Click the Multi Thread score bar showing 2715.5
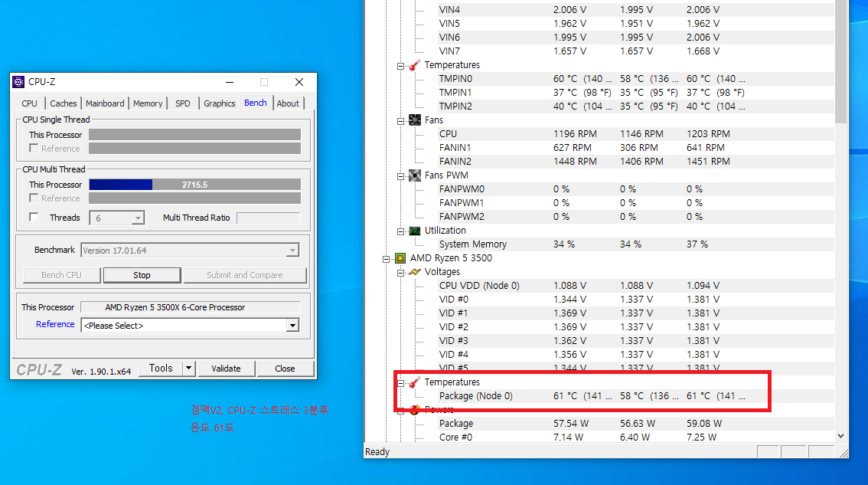The width and height of the screenshot is (868, 485). pos(195,185)
